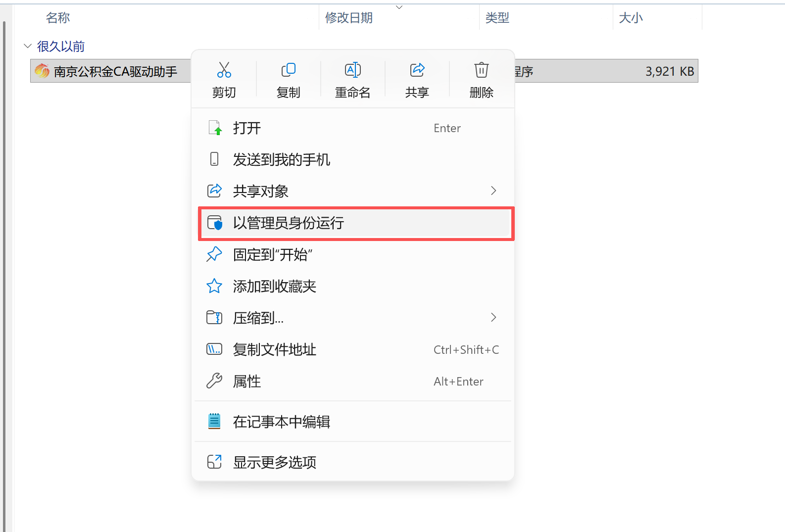Select 复制文件地址 menu item
The image size is (785, 532).
(x=353, y=349)
